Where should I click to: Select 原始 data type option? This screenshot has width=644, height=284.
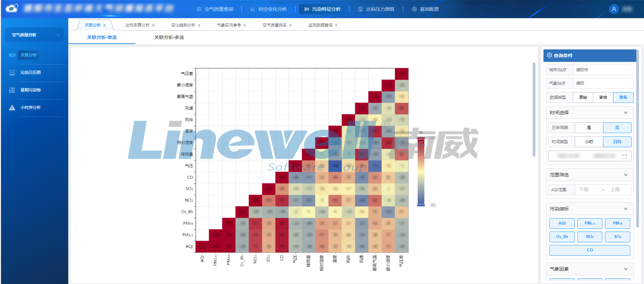coord(583,97)
